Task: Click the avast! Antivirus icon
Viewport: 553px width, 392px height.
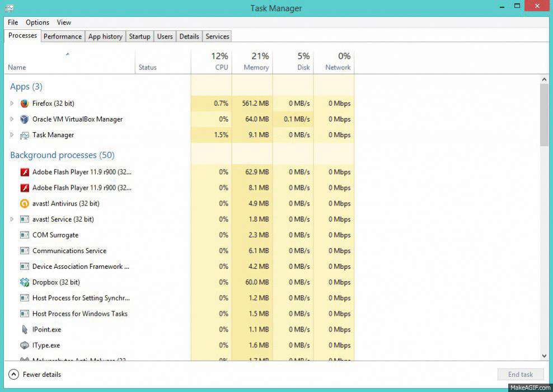Action: [24, 204]
